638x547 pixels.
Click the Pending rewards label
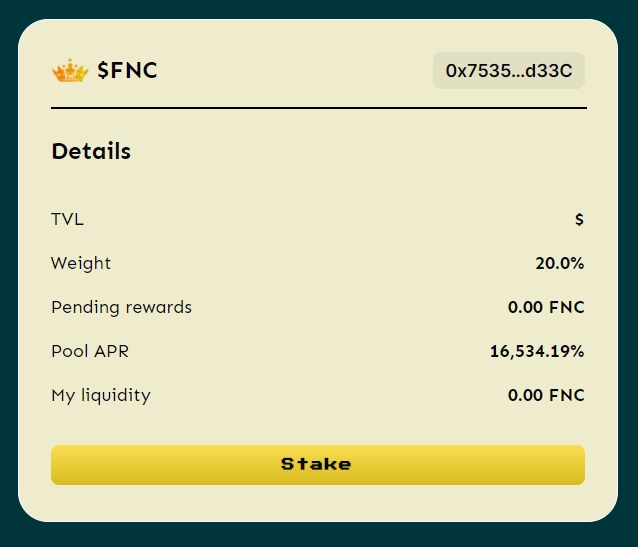point(121,307)
